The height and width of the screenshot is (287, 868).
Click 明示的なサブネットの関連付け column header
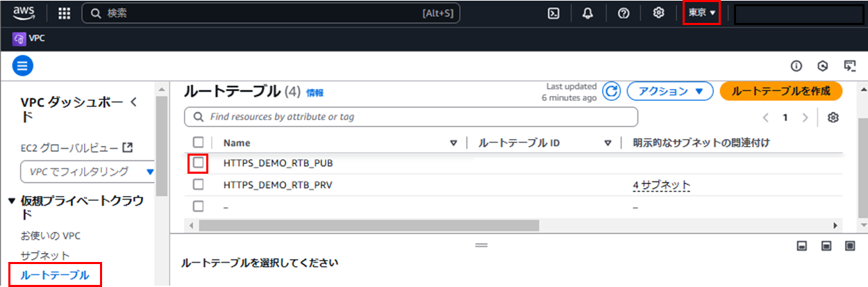click(x=701, y=143)
